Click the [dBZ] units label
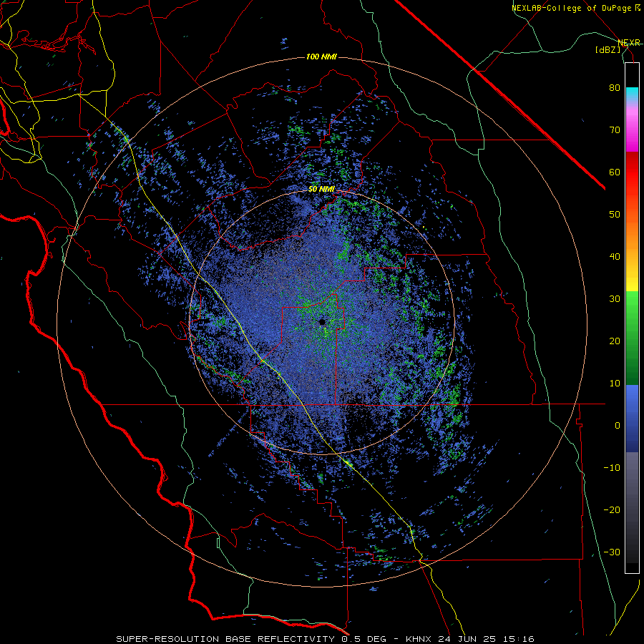The image size is (644, 644). 608,49
